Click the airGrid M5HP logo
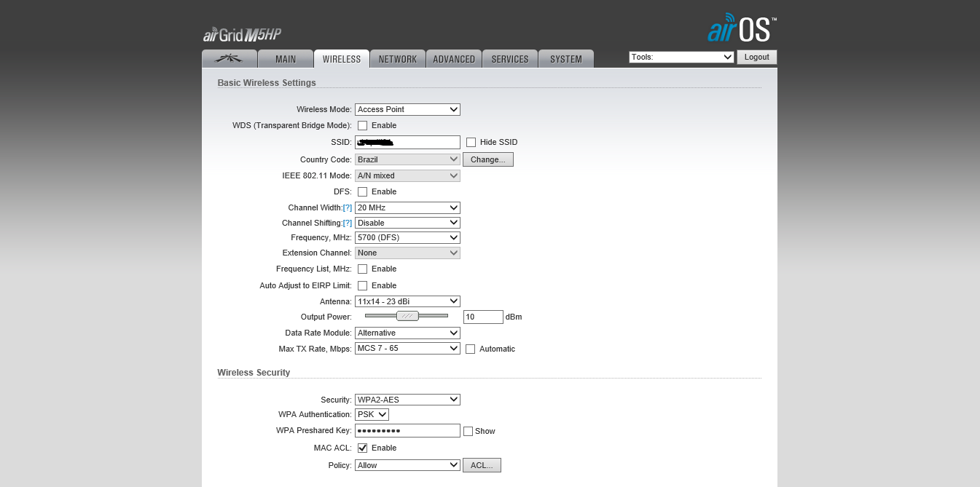The image size is (980, 487). 242,34
